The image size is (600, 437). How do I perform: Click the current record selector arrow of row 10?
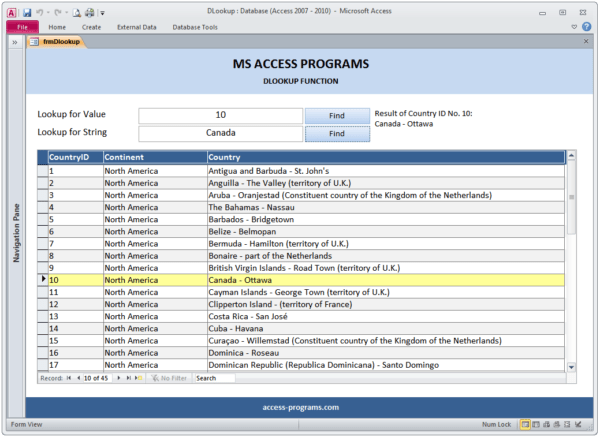pyautogui.click(x=43, y=280)
